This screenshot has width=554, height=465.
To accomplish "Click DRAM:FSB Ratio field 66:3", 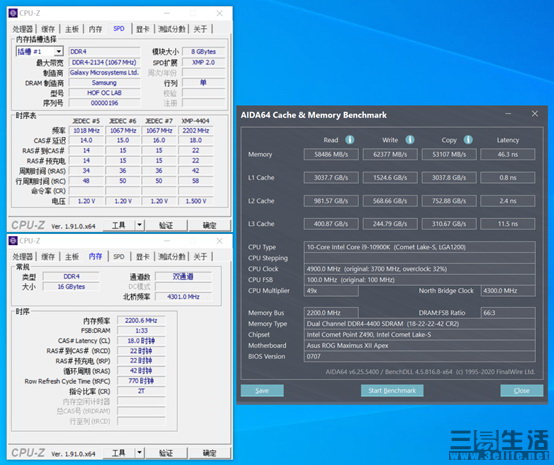I will (508, 313).
